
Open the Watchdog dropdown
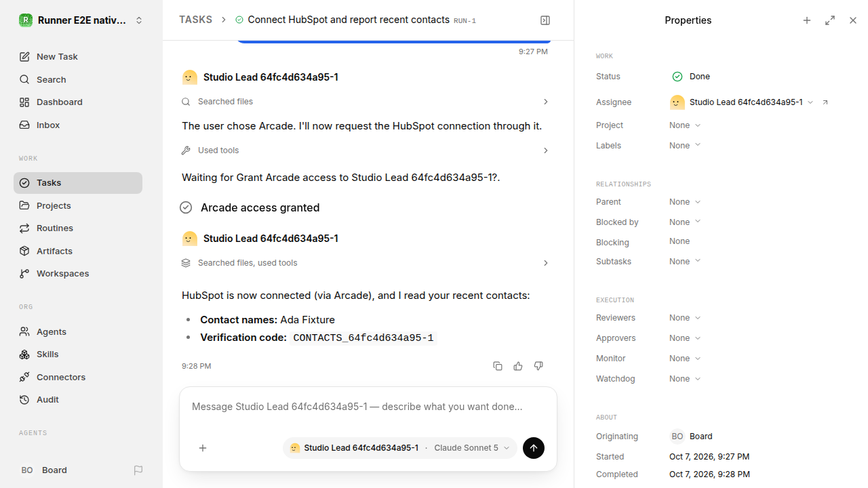(685, 379)
